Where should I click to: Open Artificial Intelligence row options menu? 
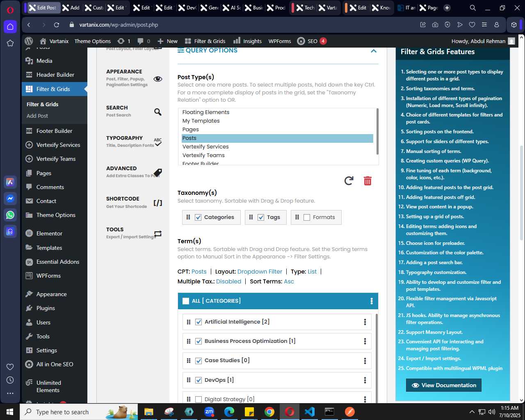click(x=365, y=322)
